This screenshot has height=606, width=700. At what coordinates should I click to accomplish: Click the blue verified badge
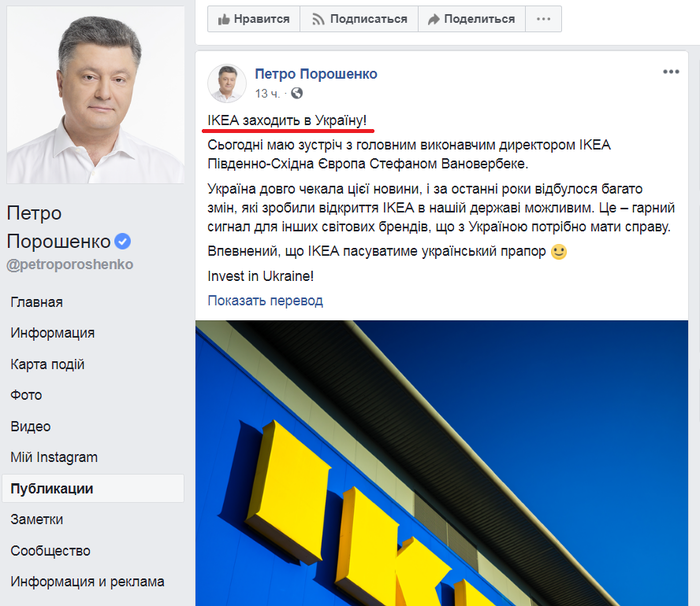122,241
